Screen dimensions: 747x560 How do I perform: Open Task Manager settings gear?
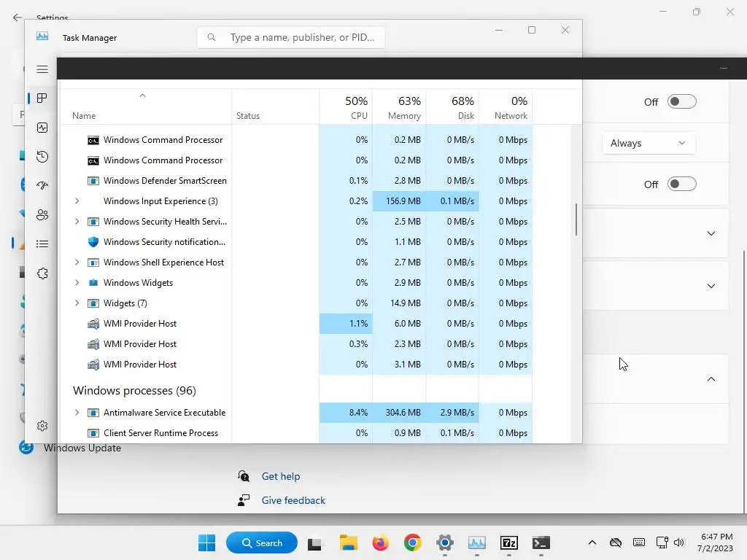(x=42, y=426)
